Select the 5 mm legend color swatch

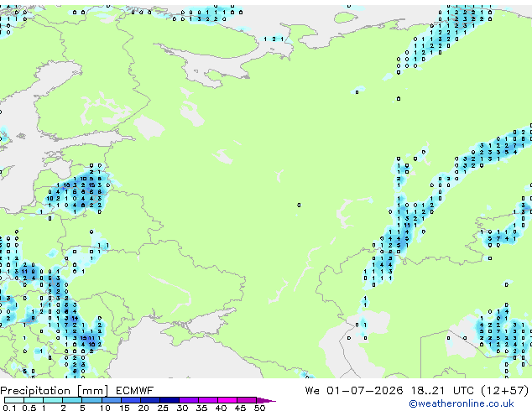(x=91, y=400)
